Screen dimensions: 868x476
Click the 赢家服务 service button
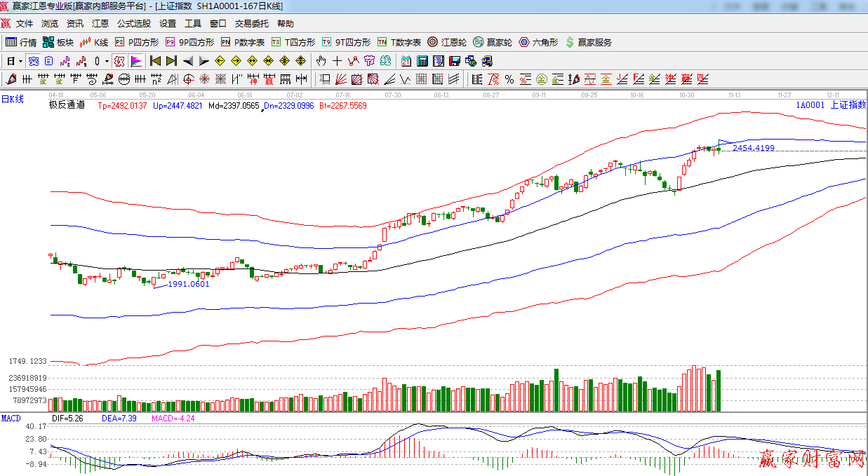tap(588, 42)
